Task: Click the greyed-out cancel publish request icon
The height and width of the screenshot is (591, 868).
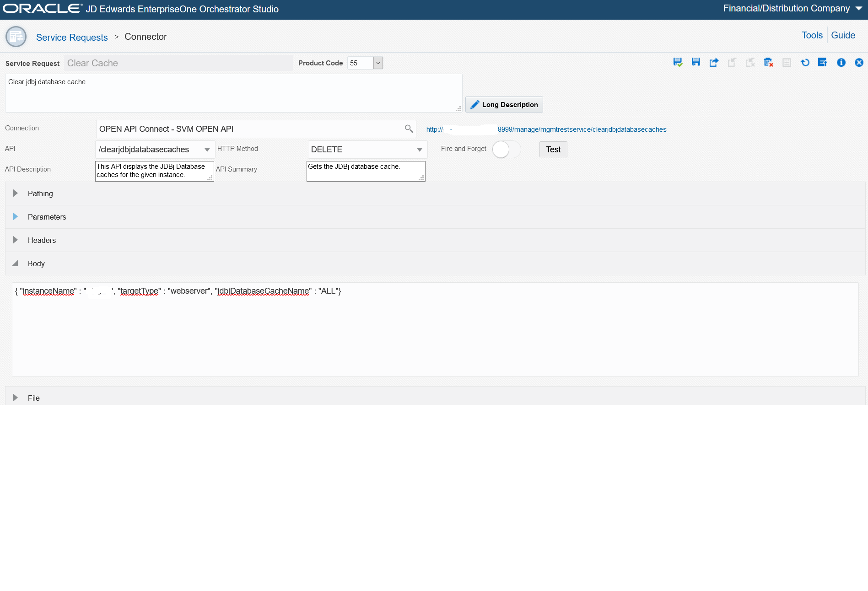Action: pos(750,62)
